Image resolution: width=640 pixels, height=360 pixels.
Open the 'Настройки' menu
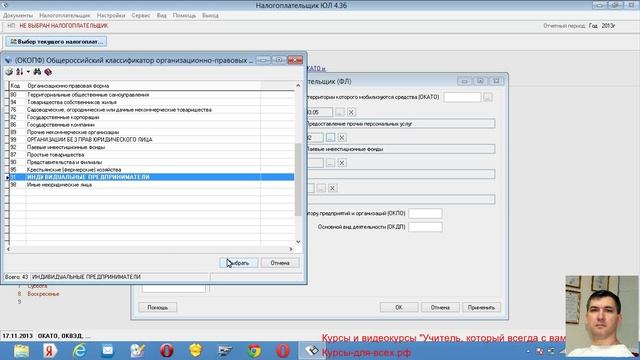click(111, 16)
